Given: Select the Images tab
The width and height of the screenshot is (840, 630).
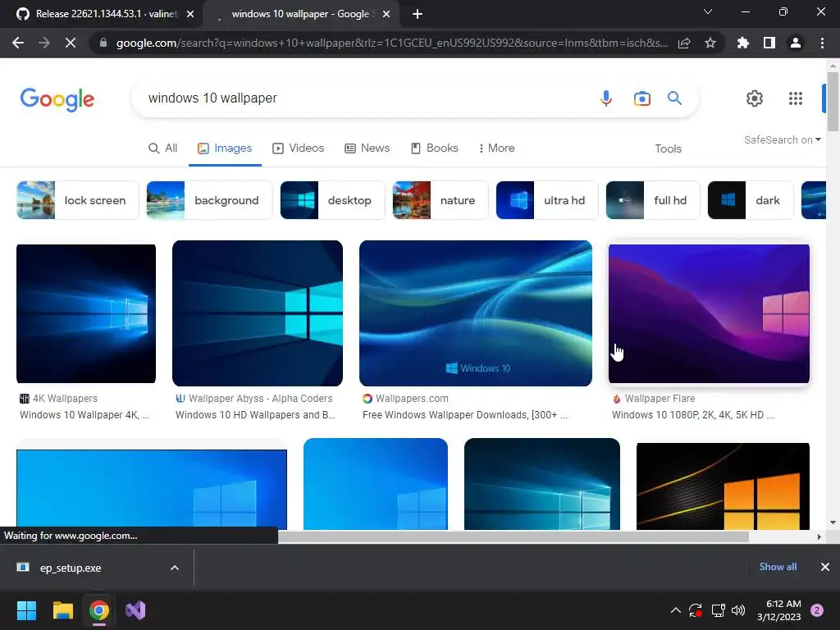Looking at the screenshot, I should tap(225, 148).
